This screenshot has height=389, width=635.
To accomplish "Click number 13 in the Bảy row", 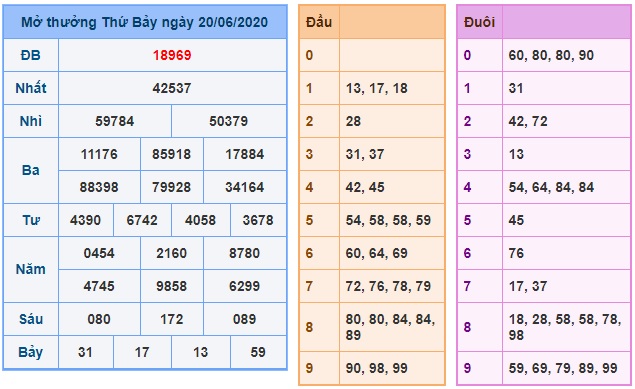I will pos(201,352).
